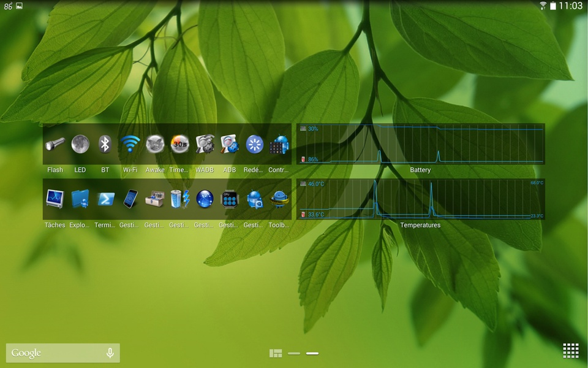
Task: Open the Gesti… blue globe network icon
Action: click(x=205, y=199)
